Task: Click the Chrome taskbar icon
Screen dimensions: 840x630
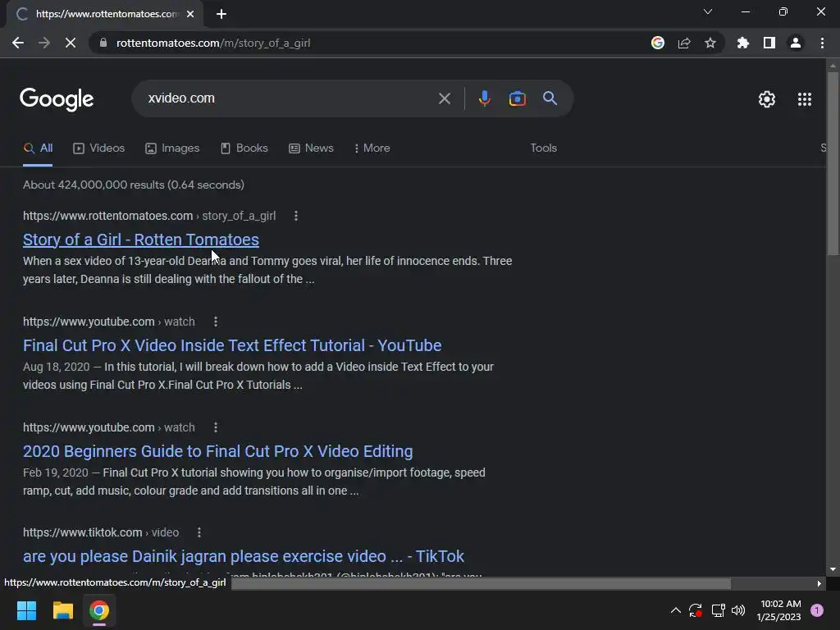Action: pos(99,610)
